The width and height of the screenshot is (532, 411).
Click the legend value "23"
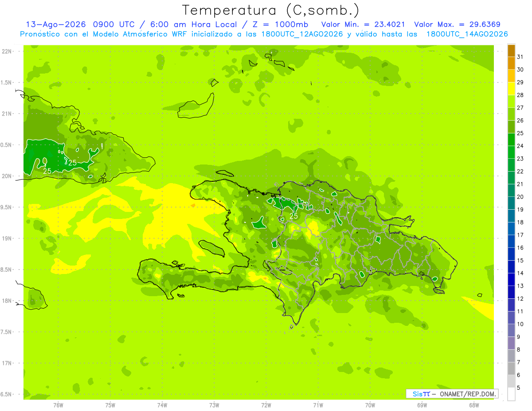[520, 159]
